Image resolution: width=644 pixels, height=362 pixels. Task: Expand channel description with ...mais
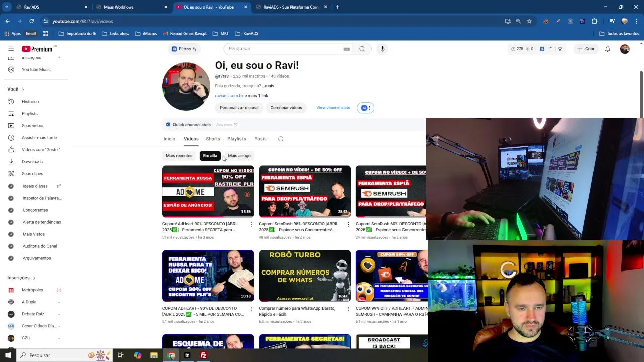pos(268,86)
